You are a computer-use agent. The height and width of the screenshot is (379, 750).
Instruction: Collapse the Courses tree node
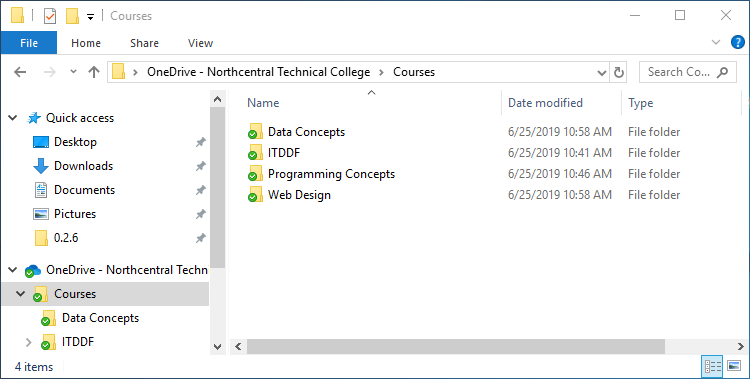[21, 294]
